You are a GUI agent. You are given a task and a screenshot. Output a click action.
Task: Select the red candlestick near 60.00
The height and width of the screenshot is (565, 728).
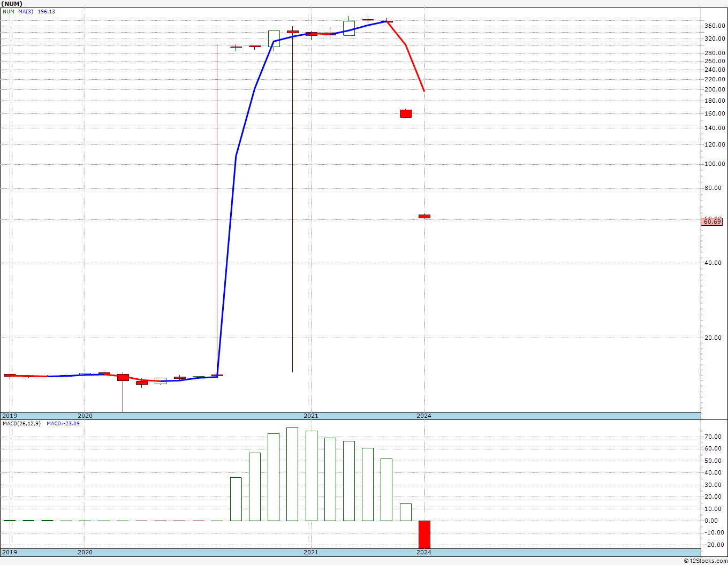click(x=424, y=216)
